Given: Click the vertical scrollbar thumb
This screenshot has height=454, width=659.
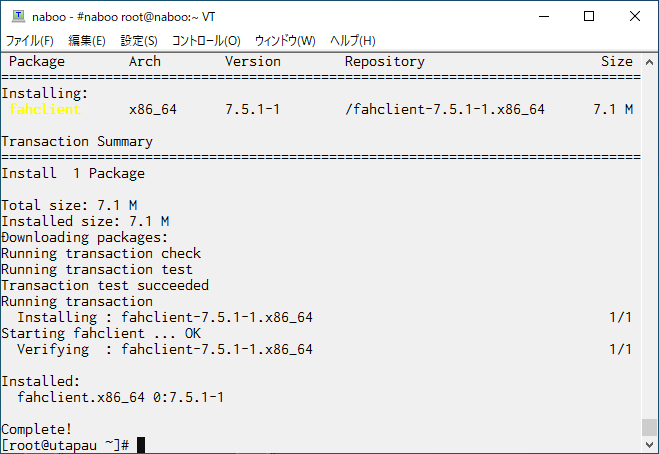Looking at the screenshot, I should click(x=649, y=428).
